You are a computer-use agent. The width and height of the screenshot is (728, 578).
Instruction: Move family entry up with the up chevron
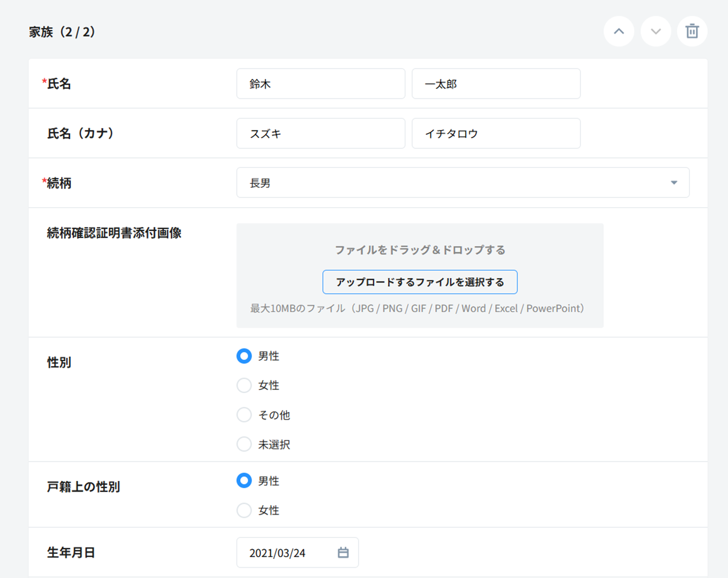tap(619, 31)
